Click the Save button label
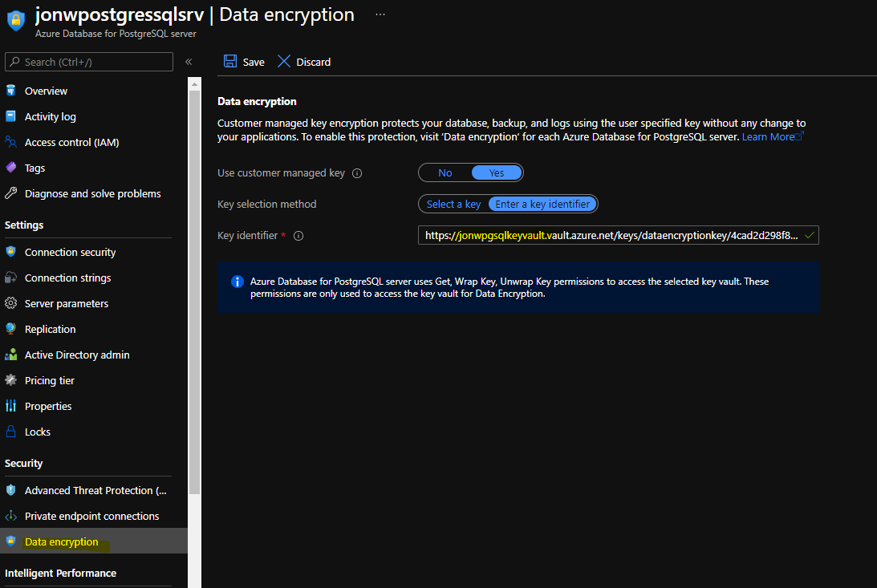877x588 pixels. pos(254,62)
